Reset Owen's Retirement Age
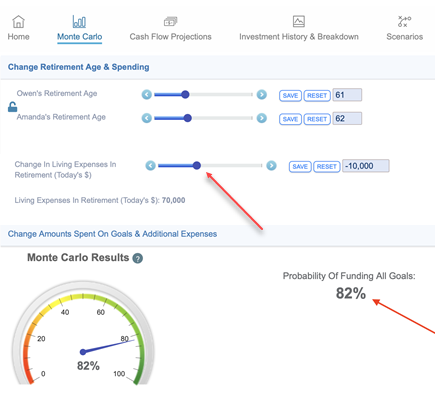Image resolution: width=435 pixels, height=398 pixels. 317,96
